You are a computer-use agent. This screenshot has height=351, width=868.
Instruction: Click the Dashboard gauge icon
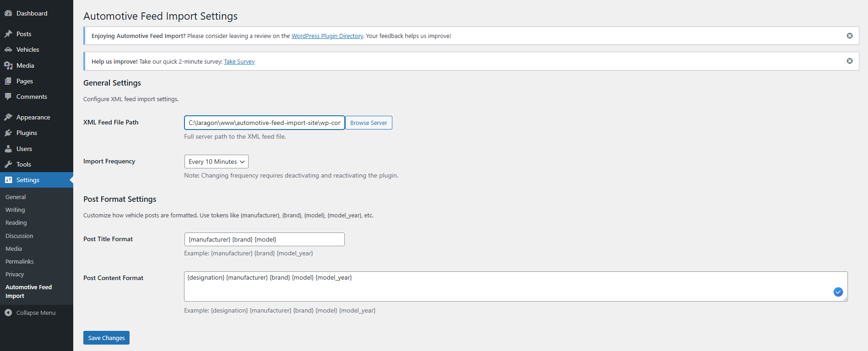click(8, 13)
